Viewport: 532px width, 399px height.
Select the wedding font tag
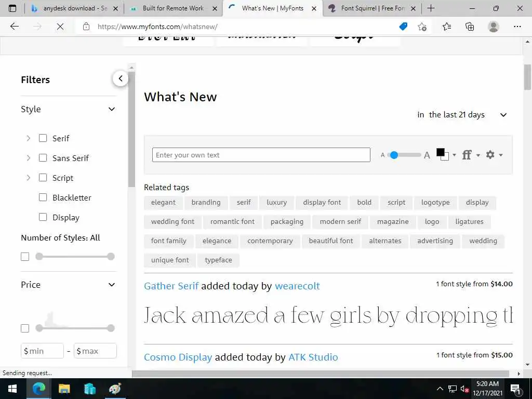click(x=172, y=222)
